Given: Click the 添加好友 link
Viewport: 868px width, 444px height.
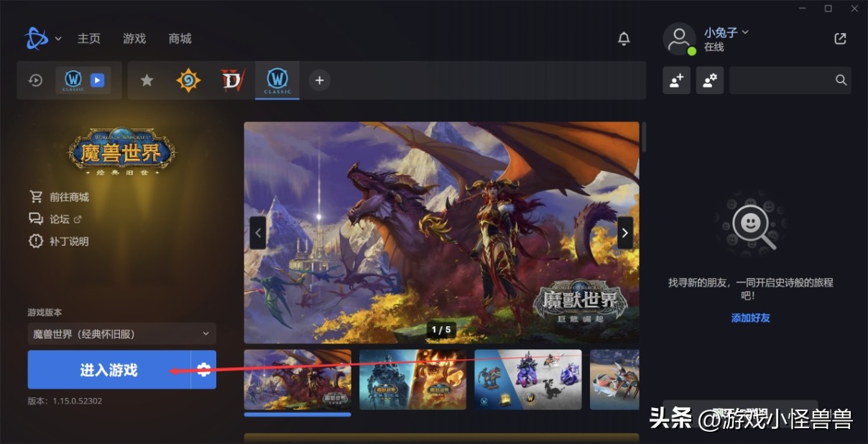Looking at the screenshot, I should tap(750, 318).
